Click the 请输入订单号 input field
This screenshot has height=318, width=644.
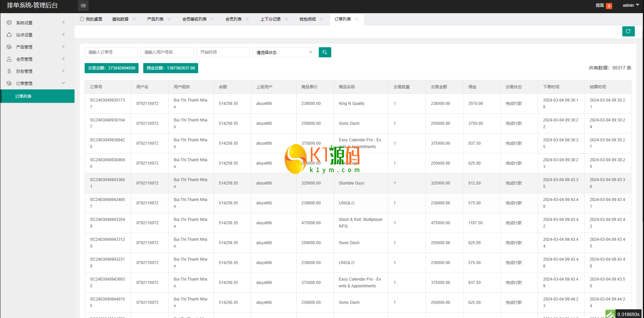(111, 52)
